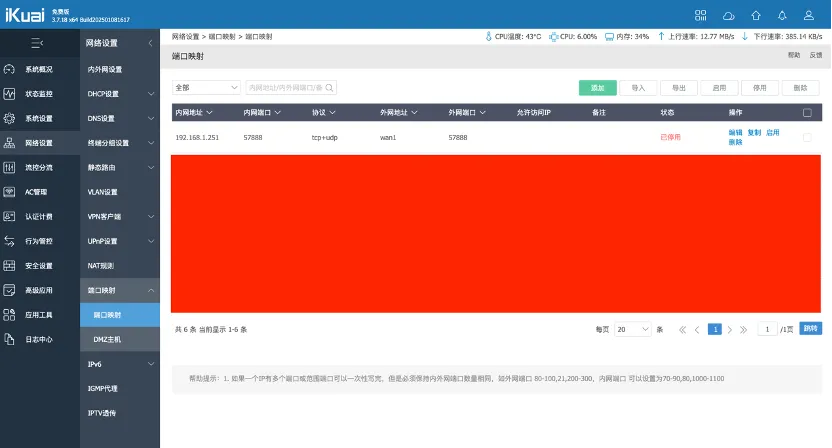Click 反馈 link at top right
This screenshot has height=448, width=832.
click(816, 55)
